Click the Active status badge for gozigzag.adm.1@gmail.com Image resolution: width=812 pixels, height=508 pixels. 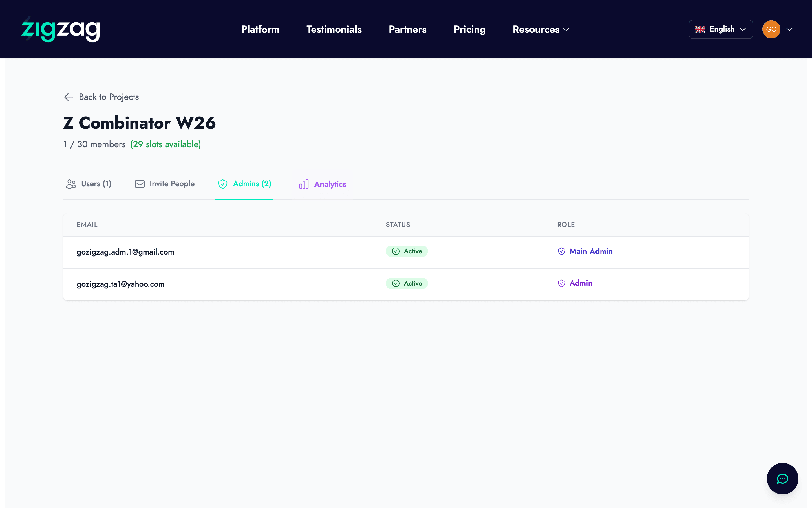click(406, 251)
